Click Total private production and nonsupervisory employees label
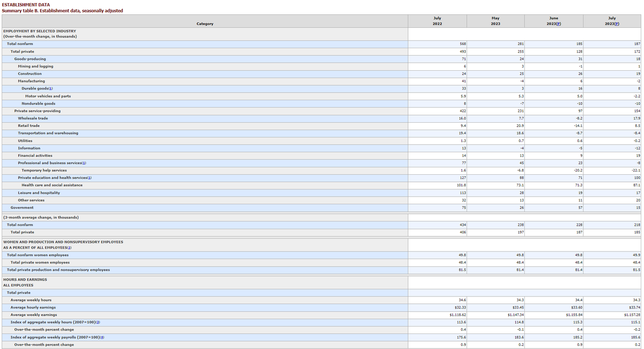Screen dimensions: 644x349 (58, 270)
